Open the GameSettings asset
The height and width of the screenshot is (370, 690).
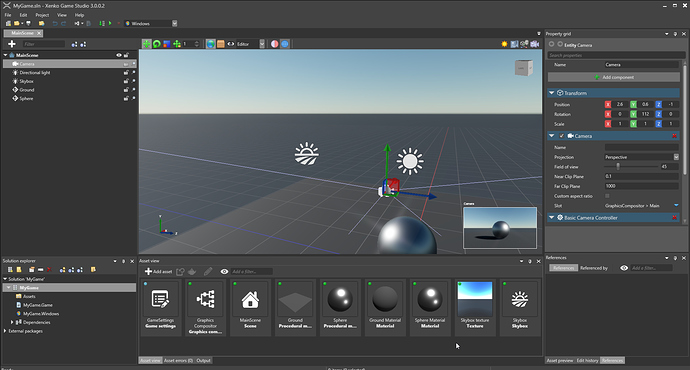coord(161,307)
